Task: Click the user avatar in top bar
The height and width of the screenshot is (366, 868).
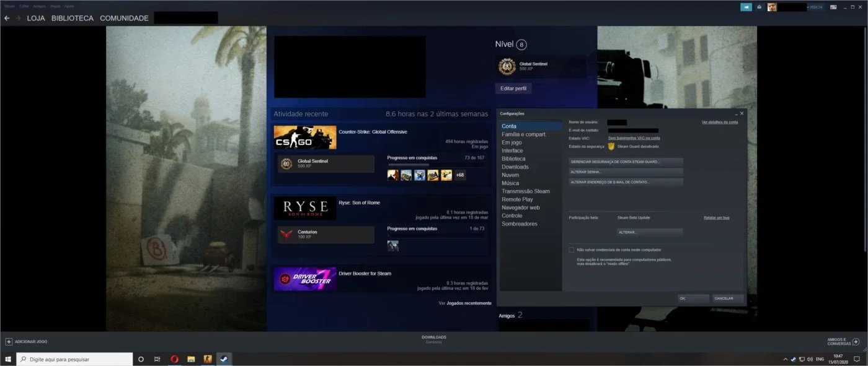Action: point(772,7)
